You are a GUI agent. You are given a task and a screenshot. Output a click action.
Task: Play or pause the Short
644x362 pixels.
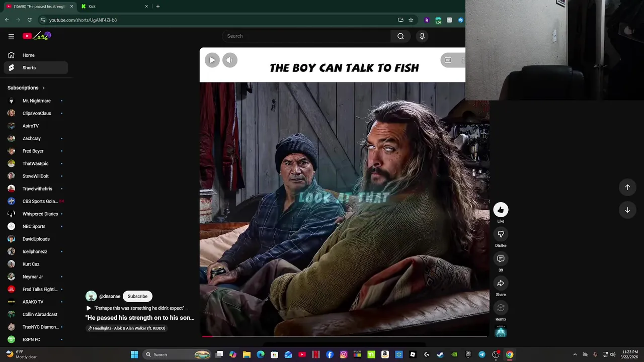[212, 60]
